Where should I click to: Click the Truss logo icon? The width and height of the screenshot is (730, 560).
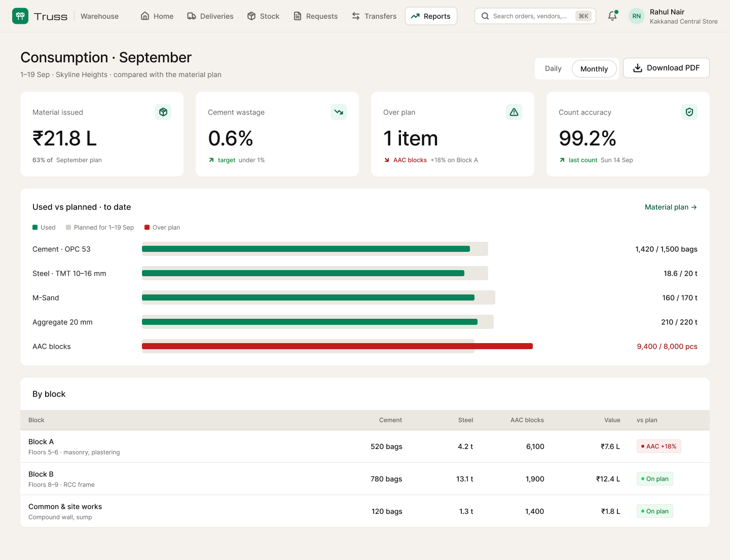pyautogui.click(x=20, y=16)
